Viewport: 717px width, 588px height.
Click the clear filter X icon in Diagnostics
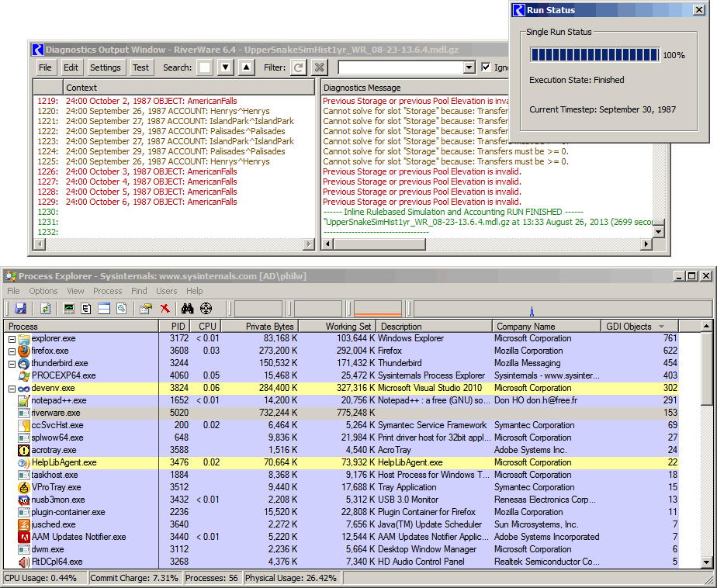(319, 67)
